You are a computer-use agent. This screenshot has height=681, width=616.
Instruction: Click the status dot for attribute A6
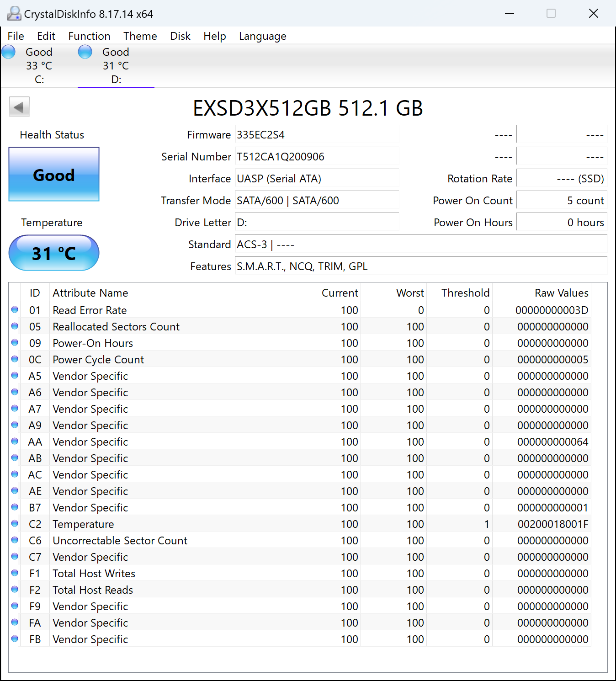15,392
